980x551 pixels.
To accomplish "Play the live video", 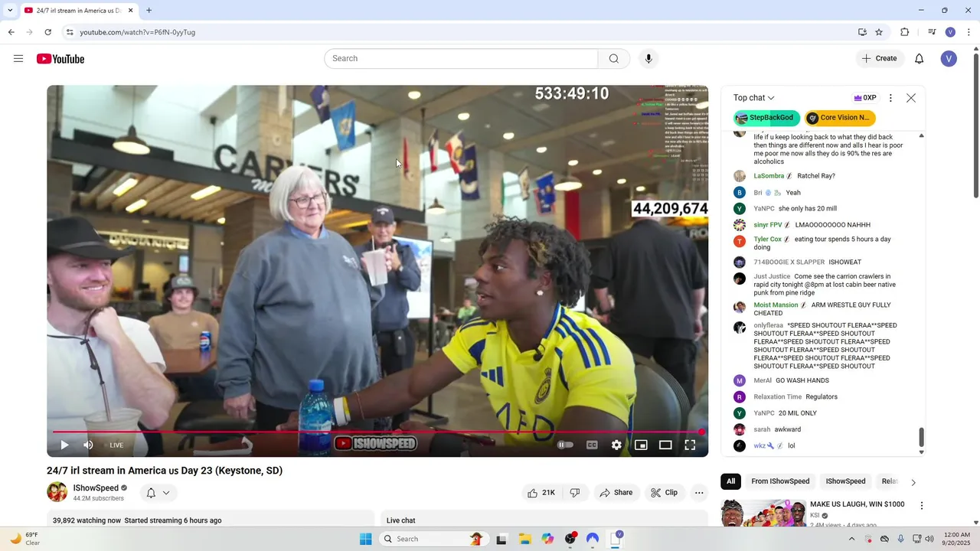I will pos(64,445).
